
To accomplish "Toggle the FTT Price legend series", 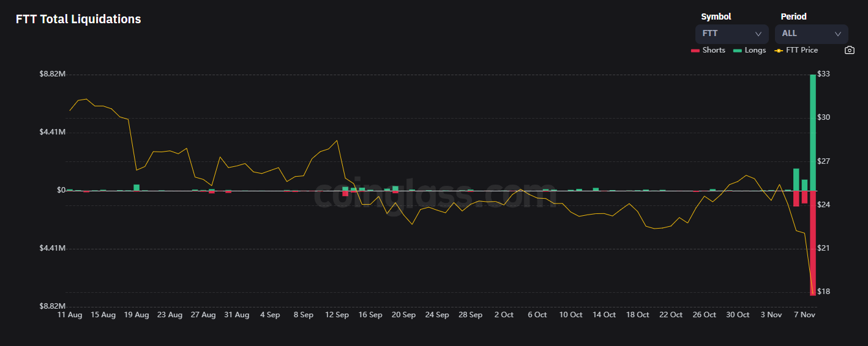I will (796, 50).
